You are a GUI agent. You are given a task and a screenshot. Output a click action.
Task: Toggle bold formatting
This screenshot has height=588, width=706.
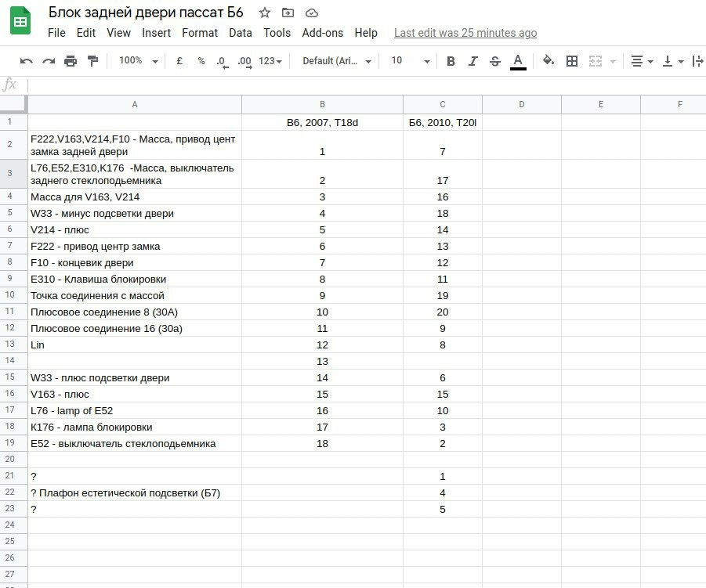click(451, 61)
